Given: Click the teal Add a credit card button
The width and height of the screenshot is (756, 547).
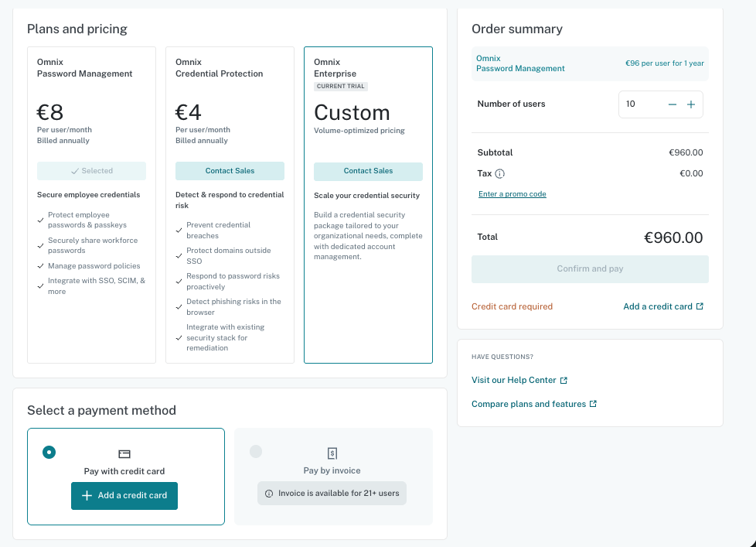Looking at the screenshot, I should (124, 495).
